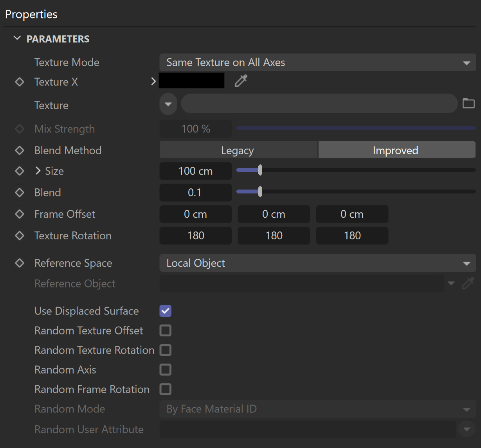
Task: Open the Texture Mode dropdown
Action: pyautogui.click(x=318, y=62)
